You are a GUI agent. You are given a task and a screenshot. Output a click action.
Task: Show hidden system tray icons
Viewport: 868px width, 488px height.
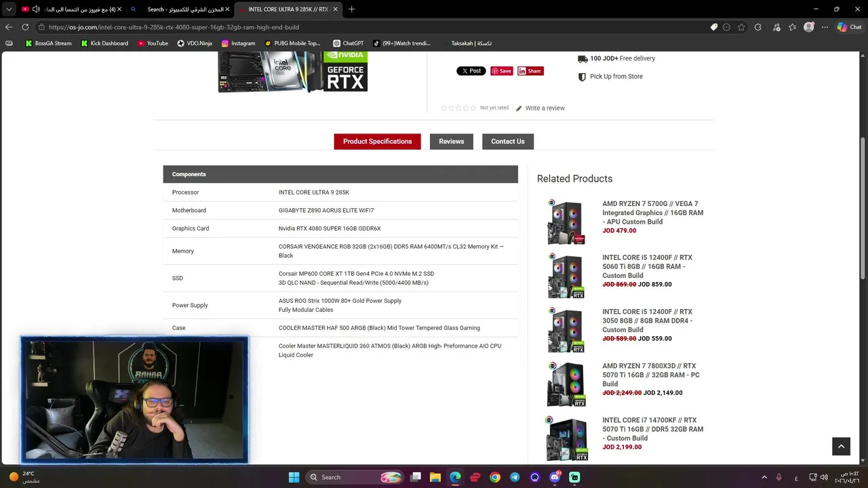764,477
